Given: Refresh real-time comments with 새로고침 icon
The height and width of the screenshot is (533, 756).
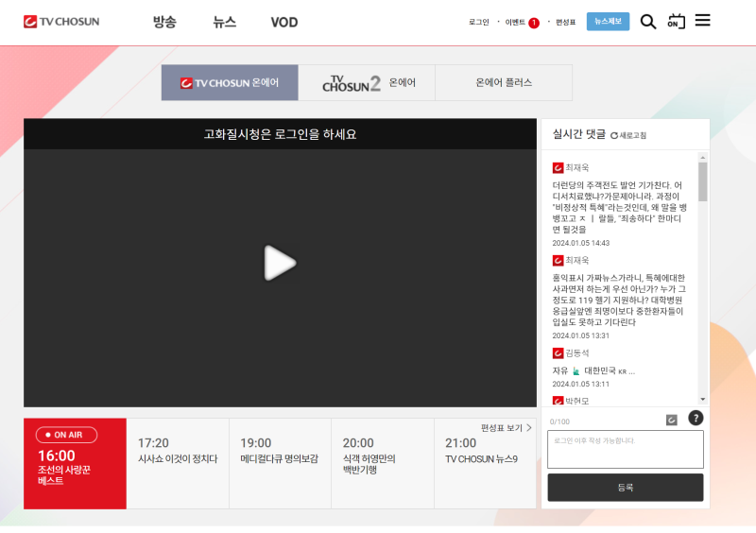Looking at the screenshot, I should [x=628, y=135].
